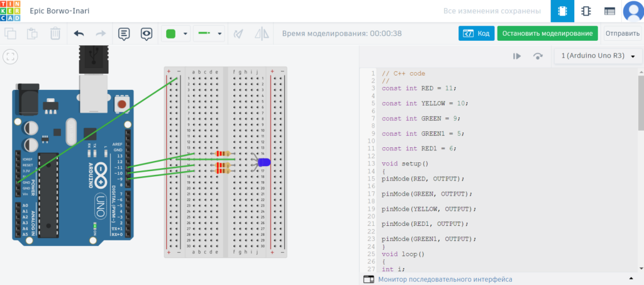Click code line 'void setup()'
Viewport: 644px width, 285px height.
coord(405,164)
